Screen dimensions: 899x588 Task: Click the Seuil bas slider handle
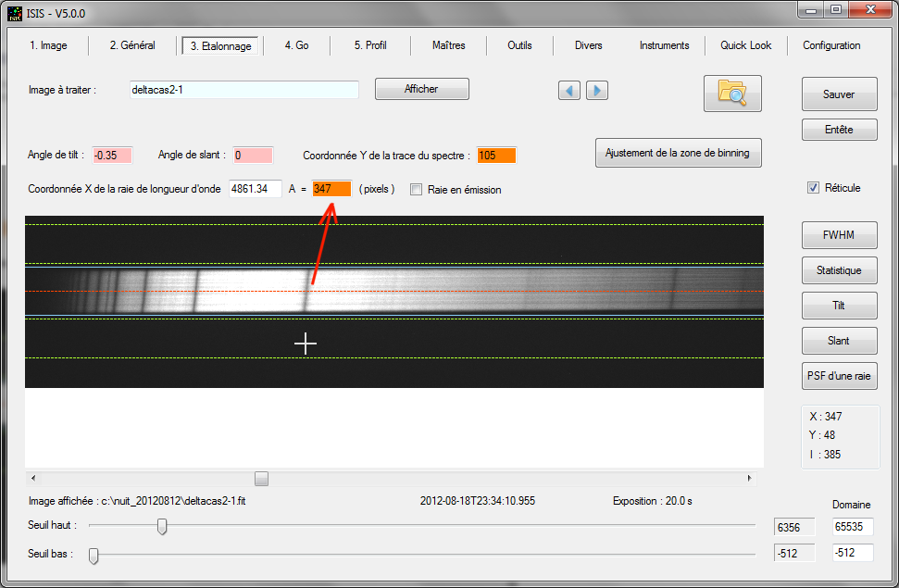(94, 556)
